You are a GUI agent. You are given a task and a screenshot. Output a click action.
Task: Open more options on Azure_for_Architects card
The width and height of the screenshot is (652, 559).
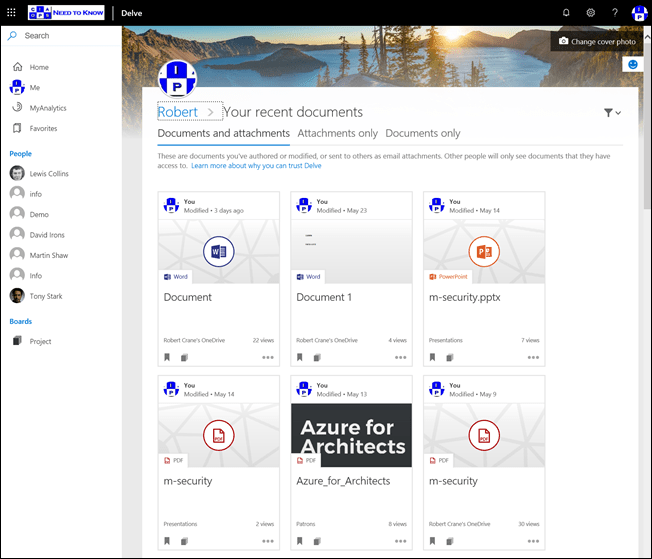click(x=401, y=541)
